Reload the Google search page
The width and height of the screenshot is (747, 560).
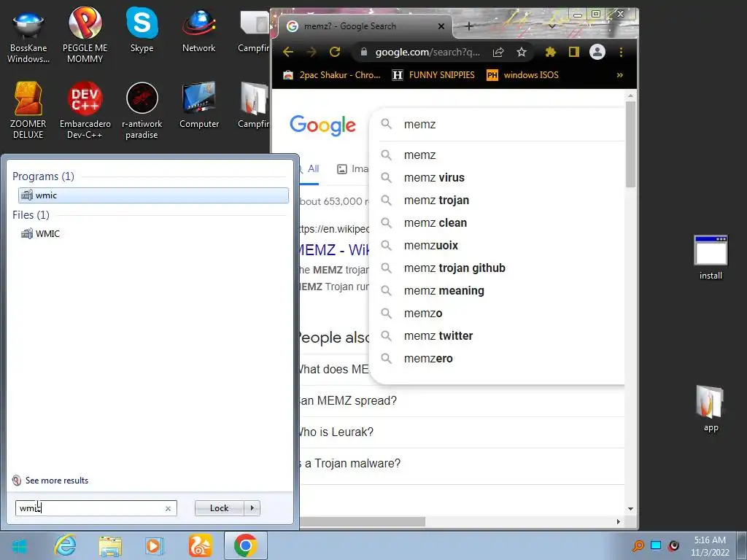pos(335,52)
